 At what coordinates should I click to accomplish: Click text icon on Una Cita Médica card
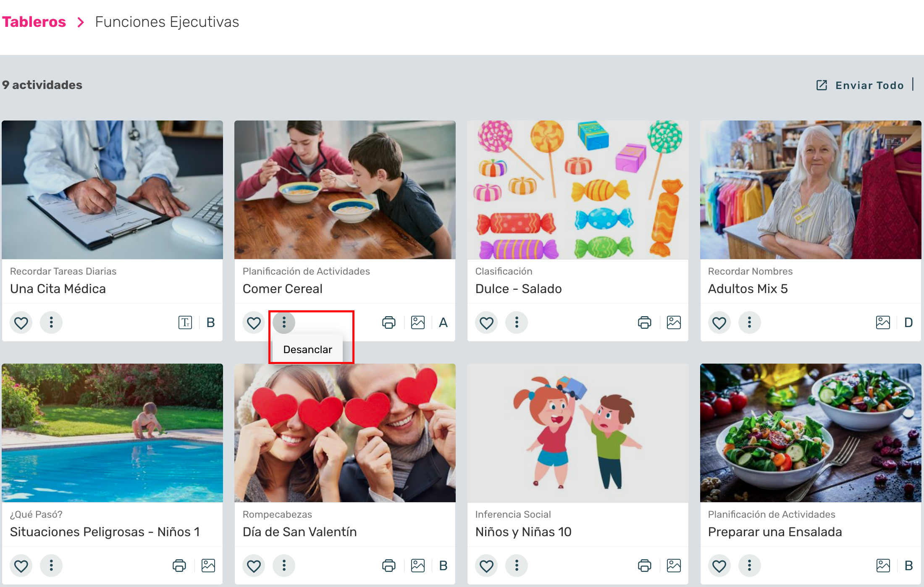click(x=185, y=322)
